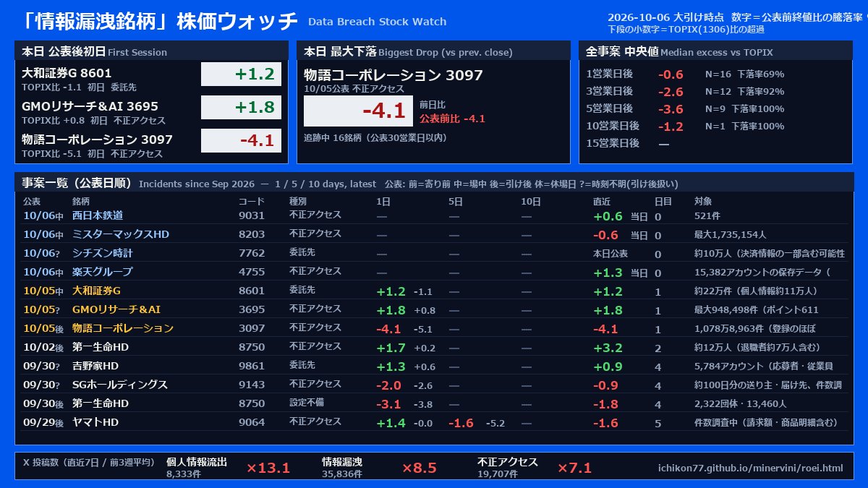Click the 直近 column header
Viewport: 868px width, 488px height.
click(602, 201)
